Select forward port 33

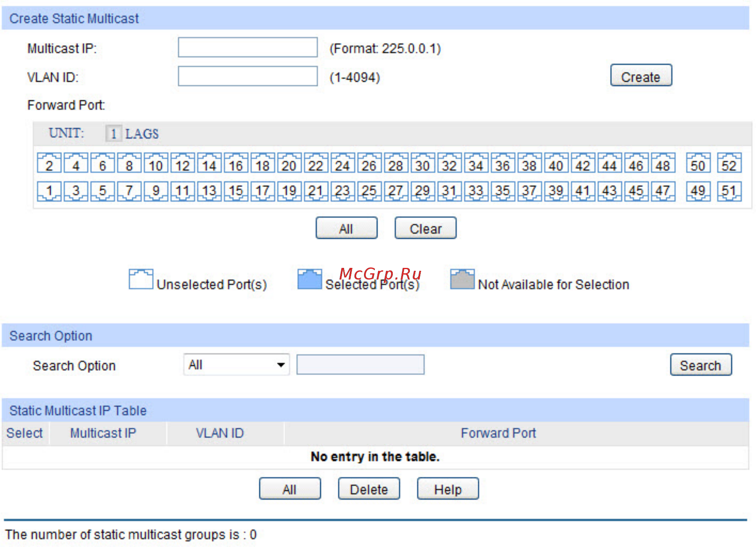click(476, 191)
